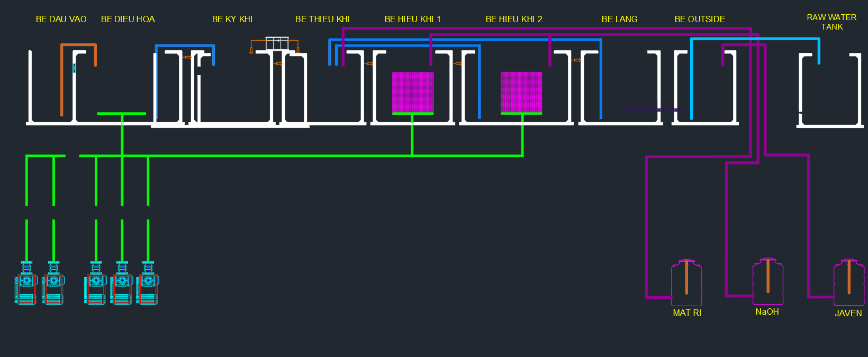
Task: Select the light-blue pipe into RAW WATER TANK
Action: pyautogui.click(x=755, y=39)
